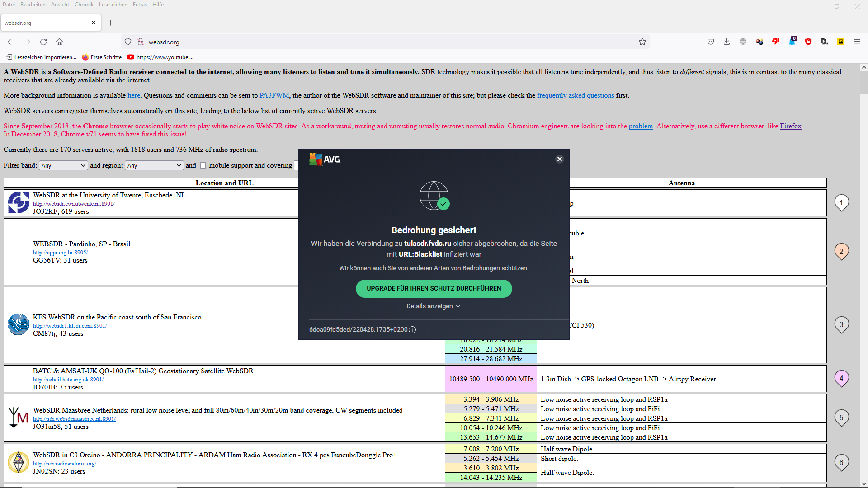
Task: Open the browser home page
Action: click(59, 42)
